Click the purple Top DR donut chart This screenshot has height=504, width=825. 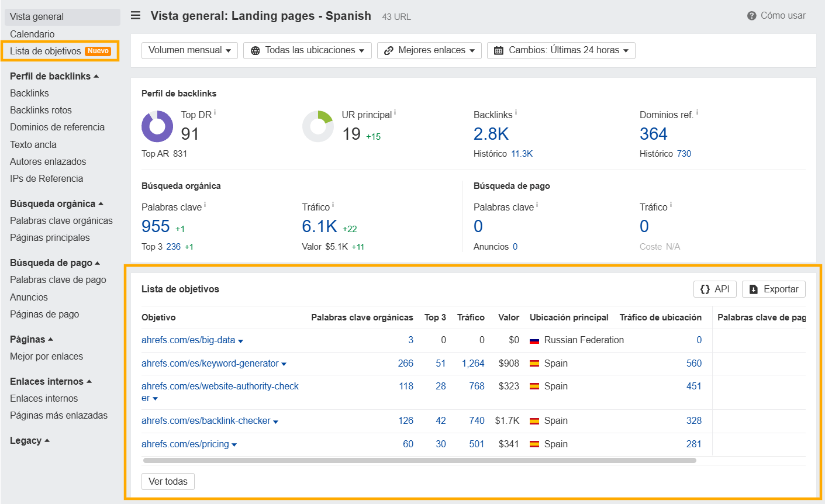[157, 126]
